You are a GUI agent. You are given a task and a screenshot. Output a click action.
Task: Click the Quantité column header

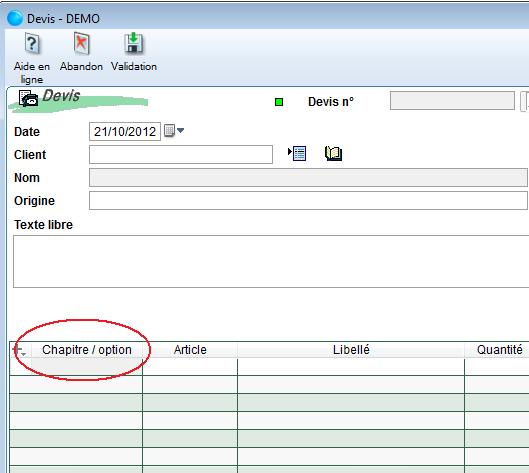point(499,350)
